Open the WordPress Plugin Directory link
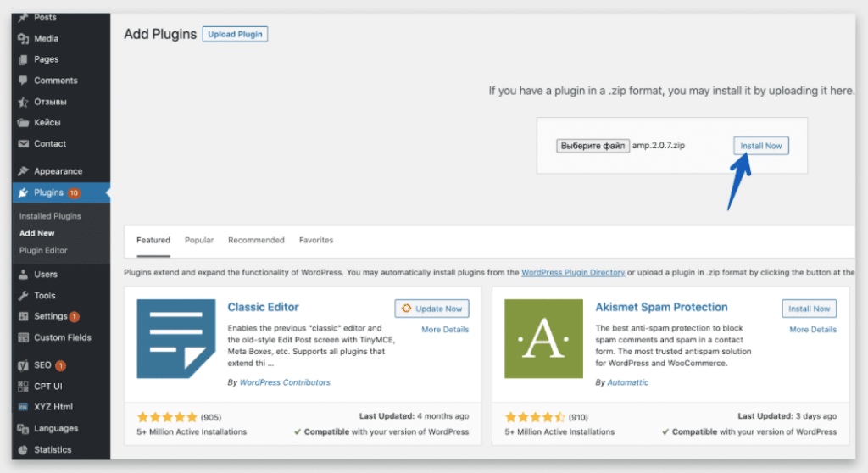The image size is (868, 473). coord(572,273)
